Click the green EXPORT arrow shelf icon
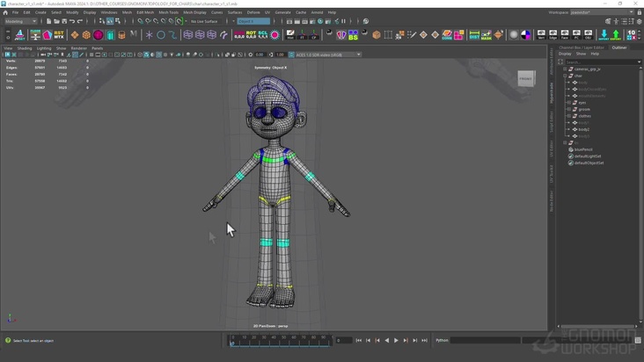Image resolution: width=644 pixels, height=362 pixels. 616,35
